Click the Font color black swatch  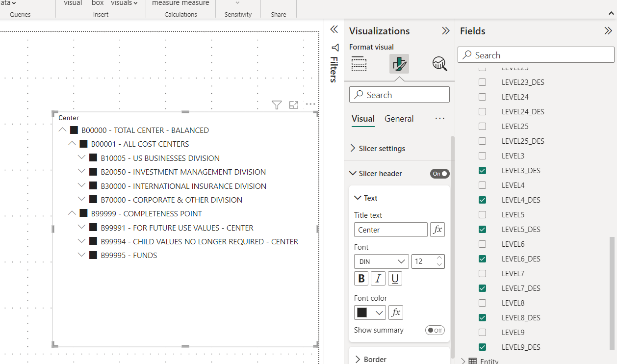(x=362, y=312)
